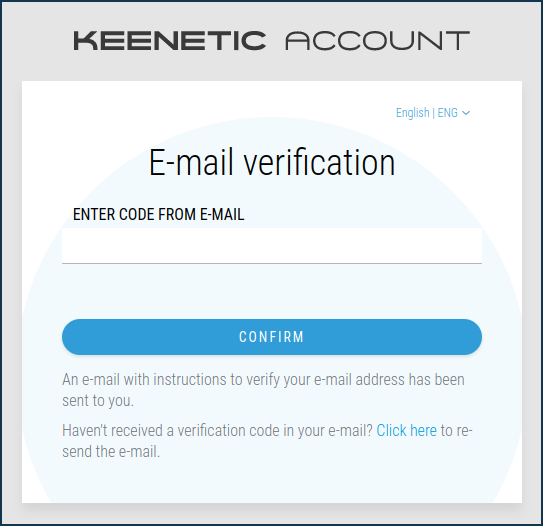Click here to re-send the verification e-mail
Screen dimensions: 543x526
(x=407, y=431)
